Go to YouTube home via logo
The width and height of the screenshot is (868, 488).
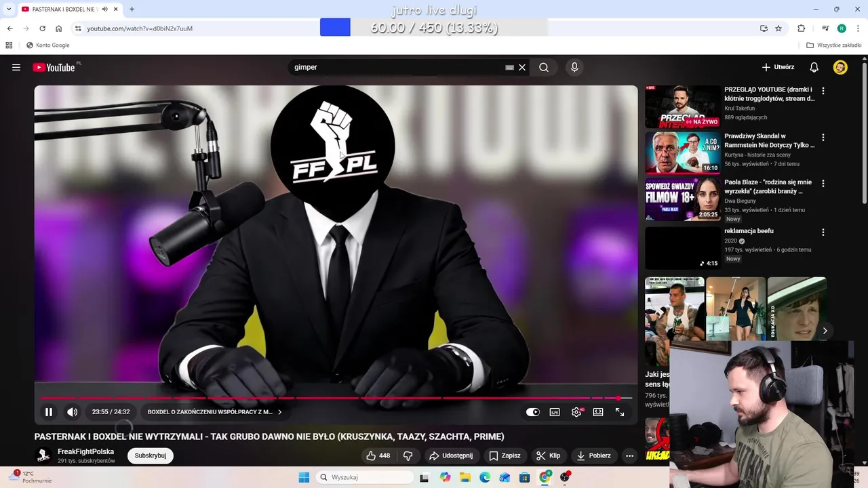coord(54,67)
